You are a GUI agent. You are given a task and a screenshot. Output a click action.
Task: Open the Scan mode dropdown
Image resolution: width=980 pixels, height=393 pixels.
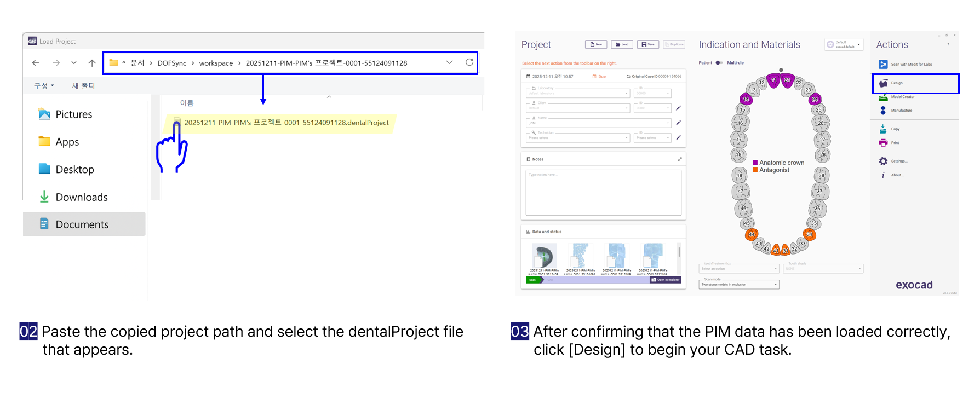(739, 285)
